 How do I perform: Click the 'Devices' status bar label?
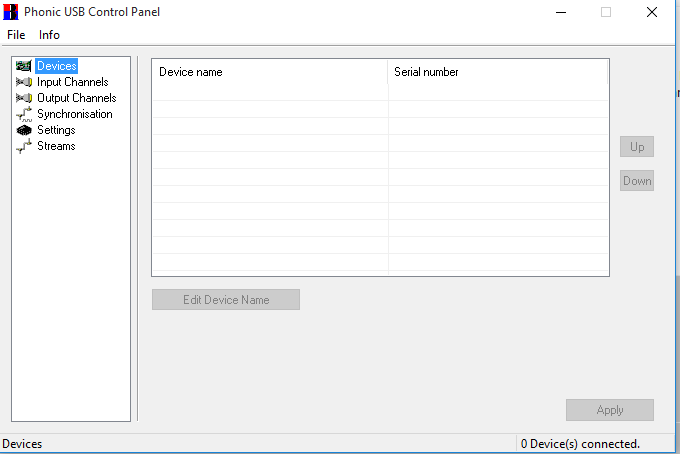point(22,444)
